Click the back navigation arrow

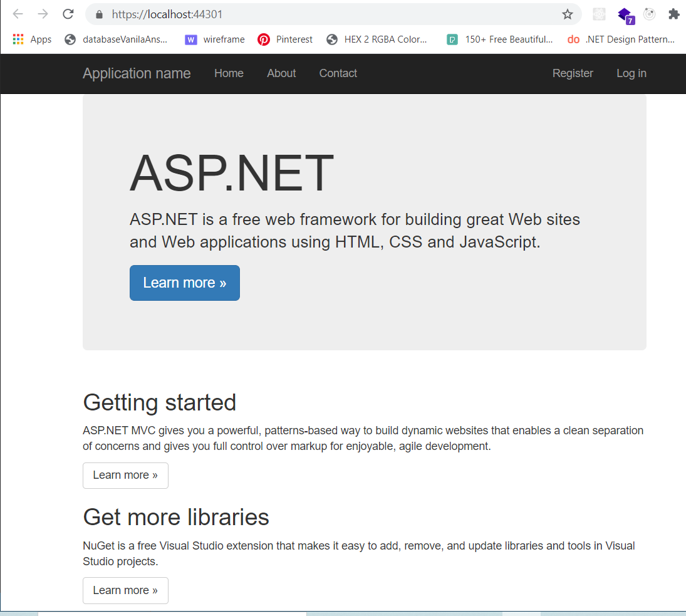click(x=16, y=14)
